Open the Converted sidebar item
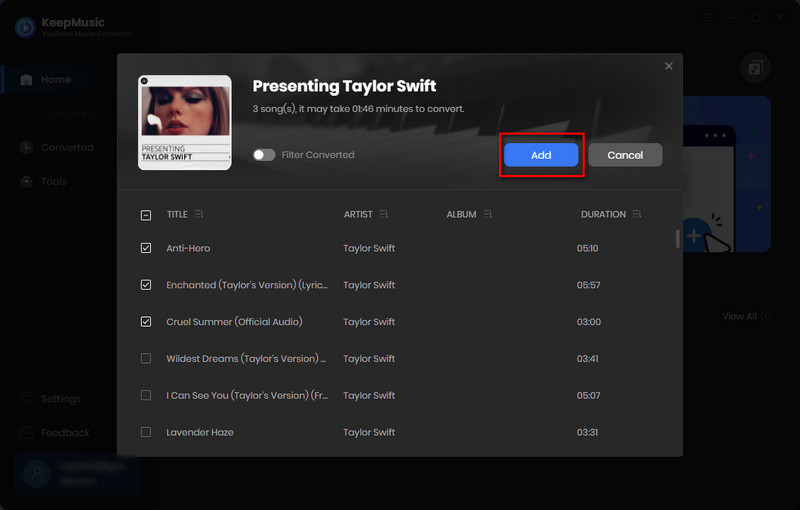This screenshot has width=800, height=510. point(59,147)
